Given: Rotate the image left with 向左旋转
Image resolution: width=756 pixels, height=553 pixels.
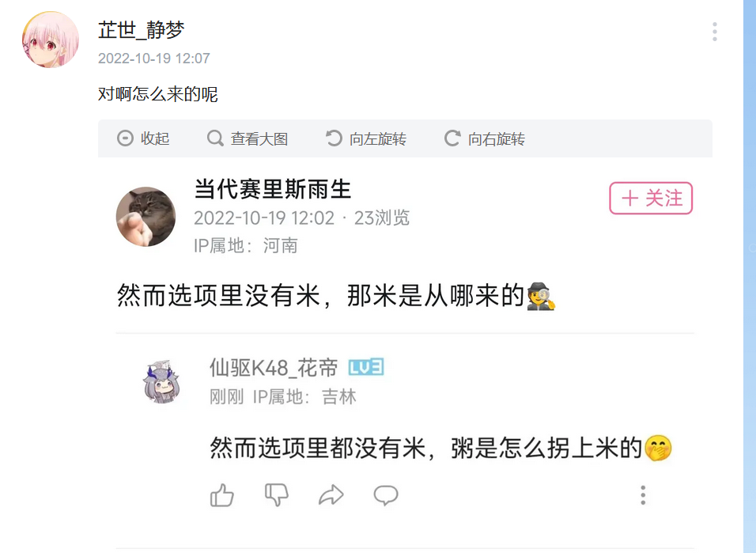Looking at the screenshot, I should [366, 138].
